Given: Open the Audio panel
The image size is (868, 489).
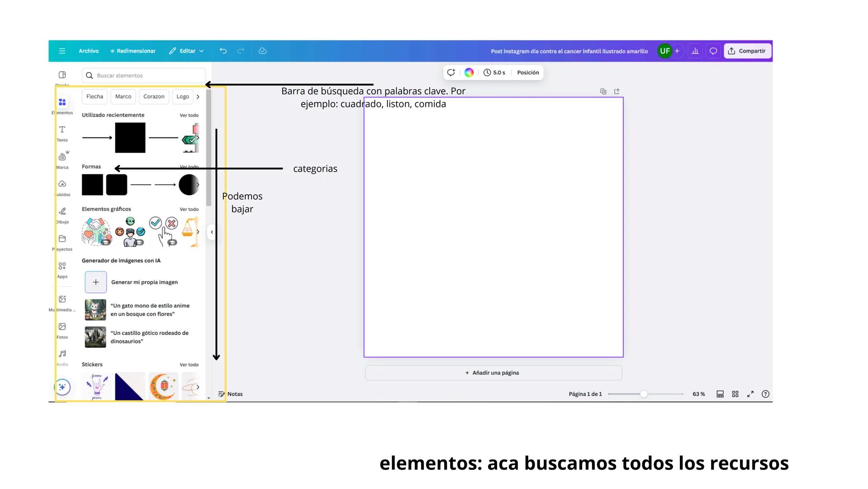Looking at the screenshot, I should [62, 357].
